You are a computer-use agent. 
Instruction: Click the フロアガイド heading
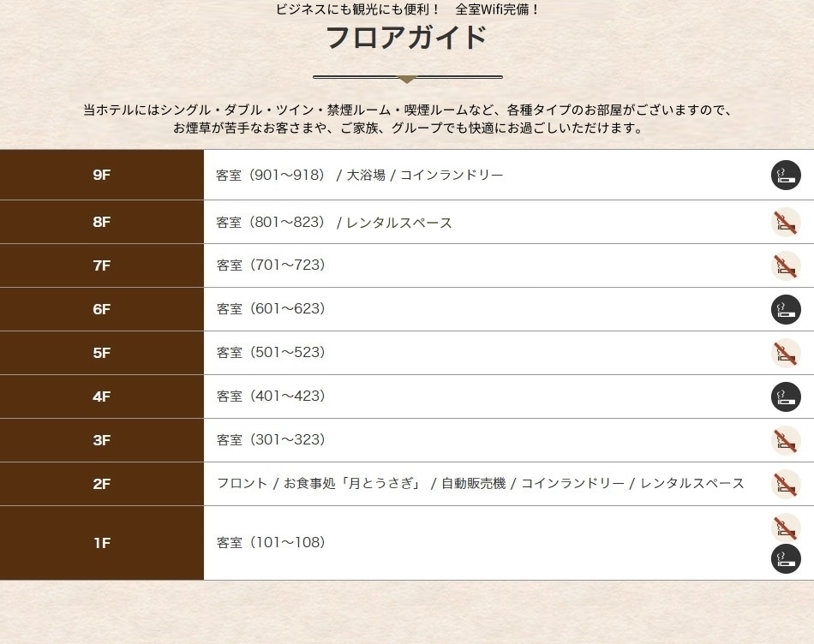[x=406, y=38]
